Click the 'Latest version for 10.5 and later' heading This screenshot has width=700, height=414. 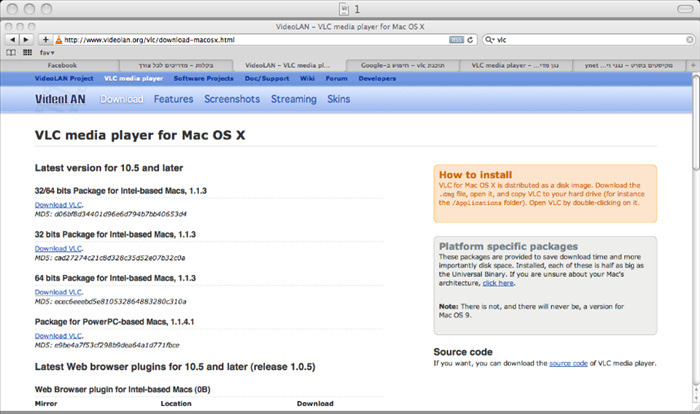pos(109,168)
